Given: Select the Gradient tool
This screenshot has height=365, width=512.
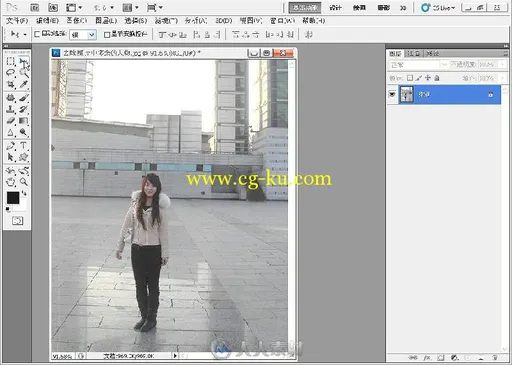Looking at the screenshot, I should 23,121.
